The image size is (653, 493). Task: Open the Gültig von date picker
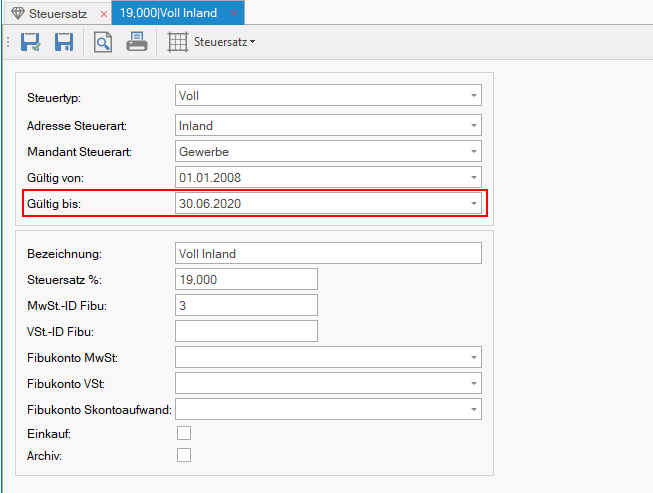474,177
